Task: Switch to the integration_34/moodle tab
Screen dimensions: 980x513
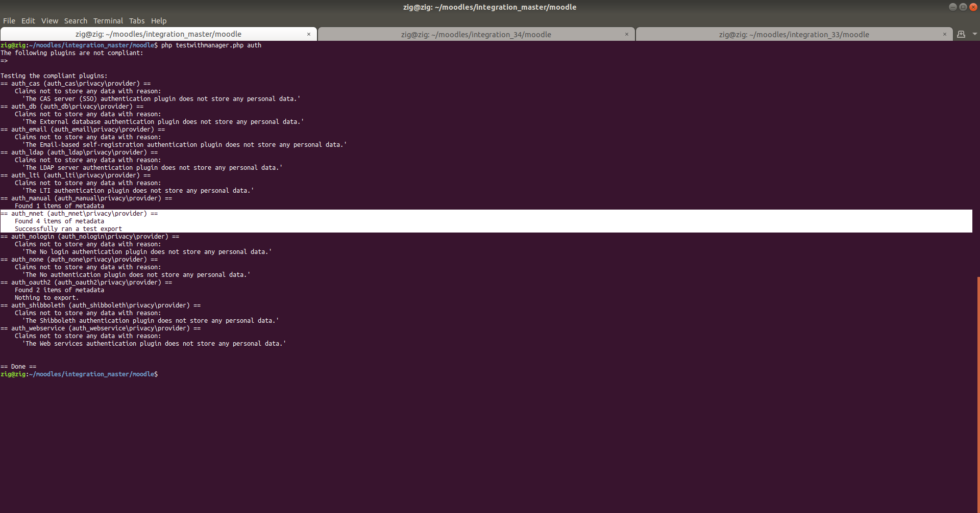Action: 476,34
